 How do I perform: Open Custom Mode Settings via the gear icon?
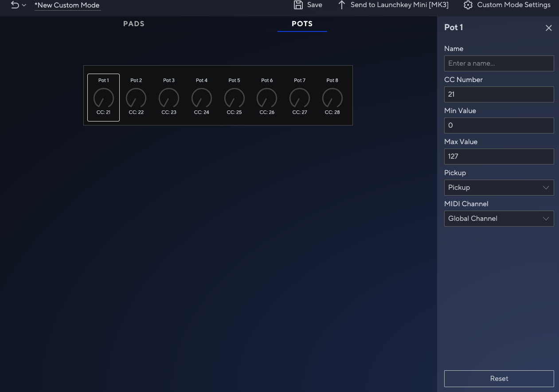point(468,5)
